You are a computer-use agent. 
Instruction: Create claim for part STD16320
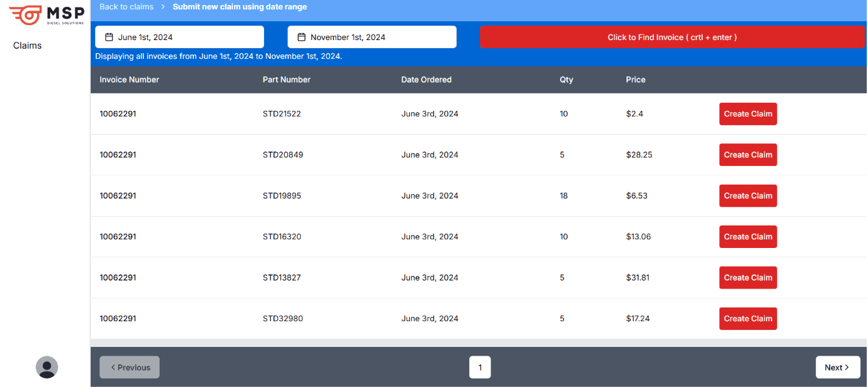point(748,237)
